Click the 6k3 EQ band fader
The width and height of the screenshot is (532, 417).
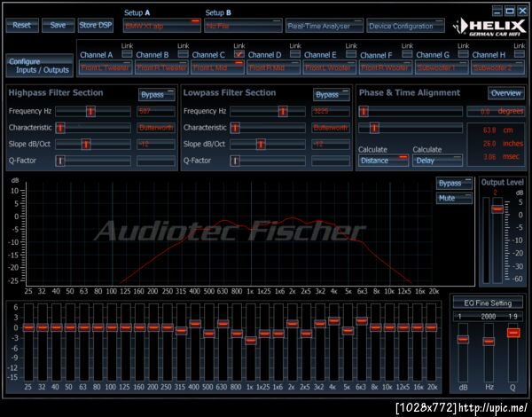click(x=362, y=321)
